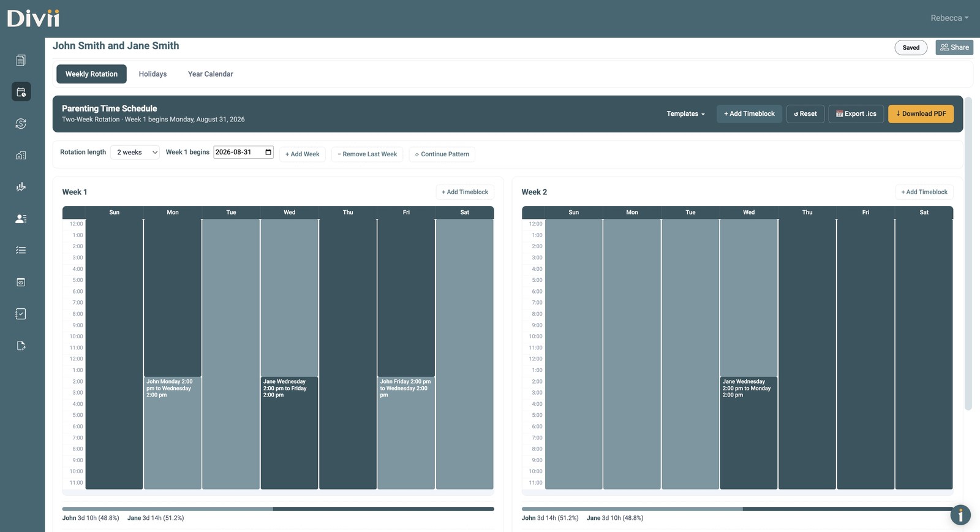Open the Rotation length dropdown
980x532 pixels.
click(135, 153)
